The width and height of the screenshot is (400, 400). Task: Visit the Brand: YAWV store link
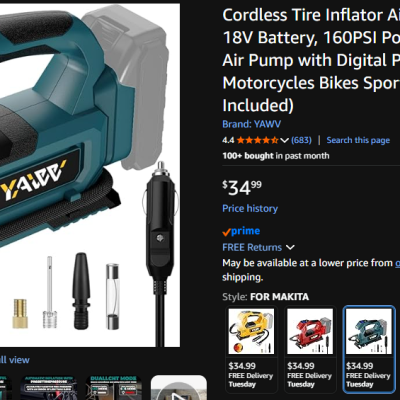click(x=252, y=124)
